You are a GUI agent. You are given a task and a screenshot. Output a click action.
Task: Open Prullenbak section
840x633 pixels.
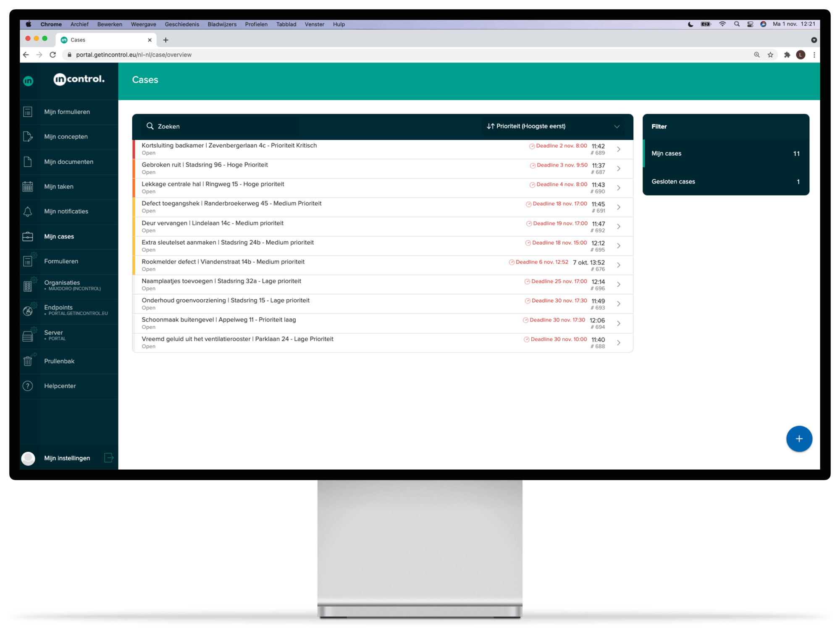point(60,361)
